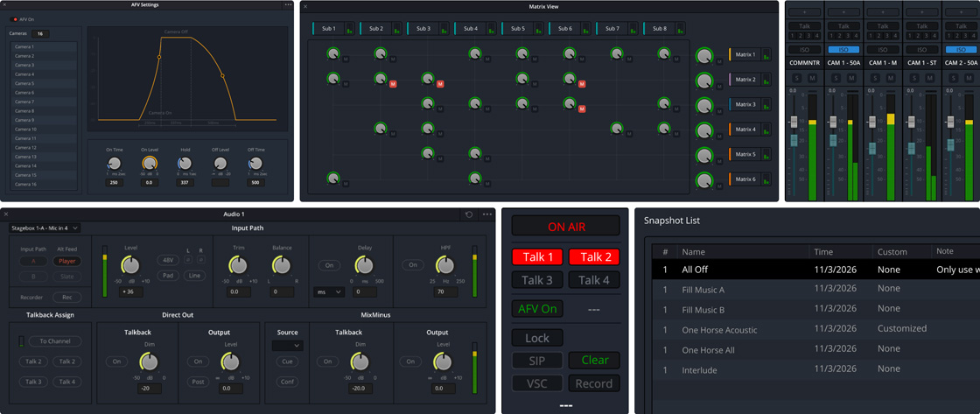
Task: Click the reset icon in Audio 1 header
Action: tap(469, 214)
